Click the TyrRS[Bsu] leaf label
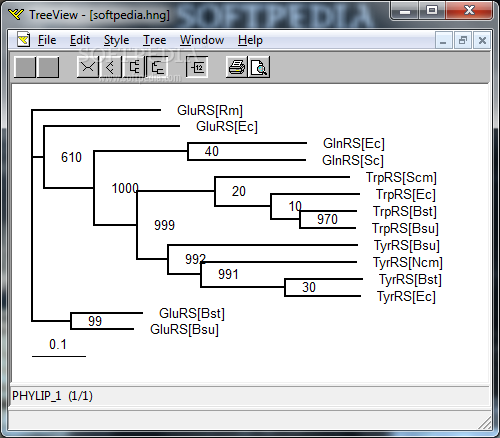The height and width of the screenshot is (438, 500). [x=407, y=246]
